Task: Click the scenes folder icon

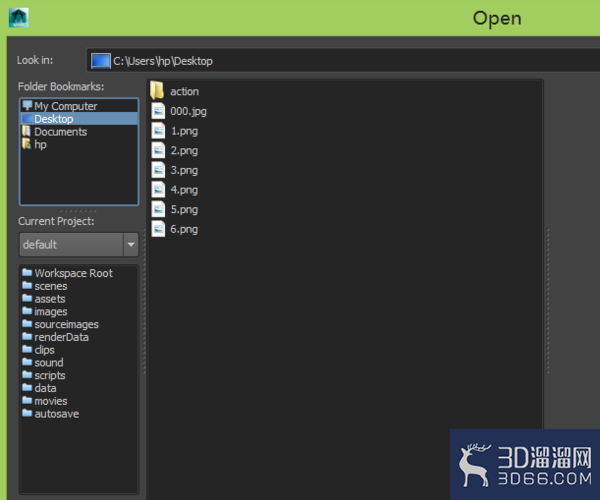Action: 27,285
